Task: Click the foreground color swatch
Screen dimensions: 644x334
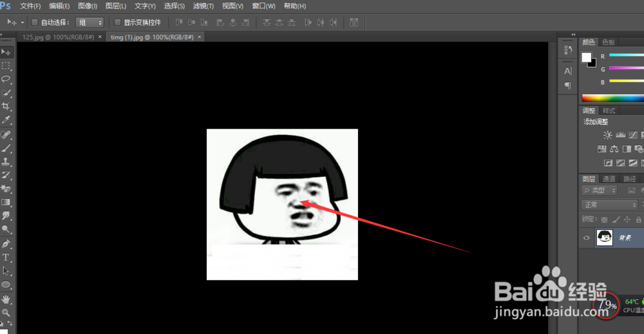Action: point(587,57)
